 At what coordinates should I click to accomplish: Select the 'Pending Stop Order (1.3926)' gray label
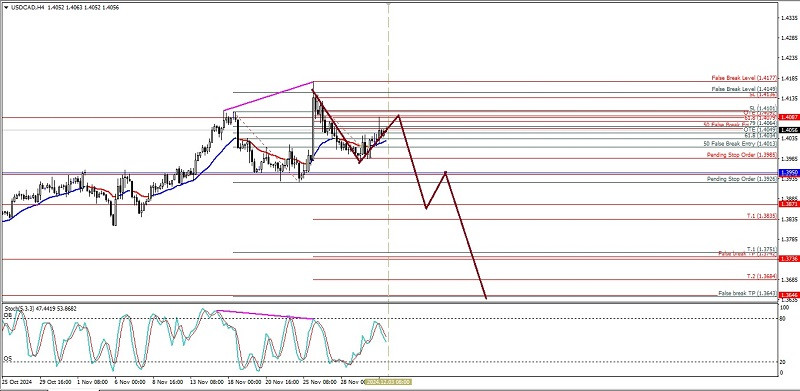(x=741, y=179)
